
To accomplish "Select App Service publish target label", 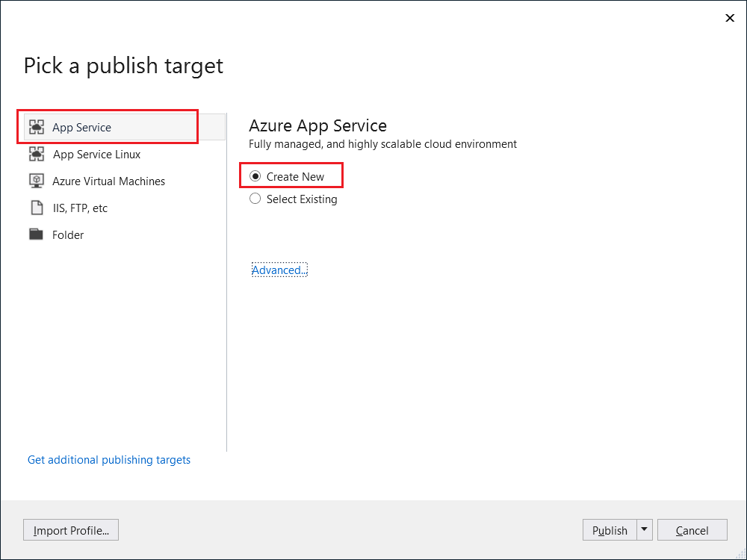I will [81, 128].
